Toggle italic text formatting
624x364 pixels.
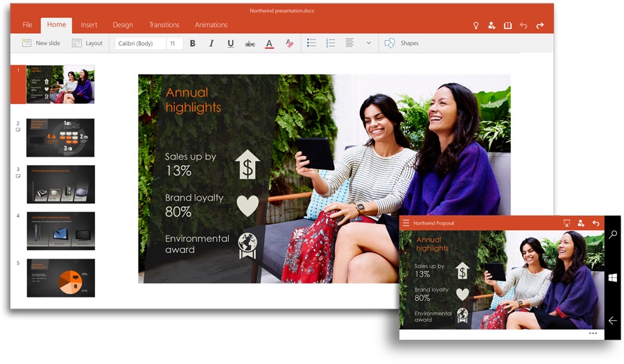pos(211,43)
